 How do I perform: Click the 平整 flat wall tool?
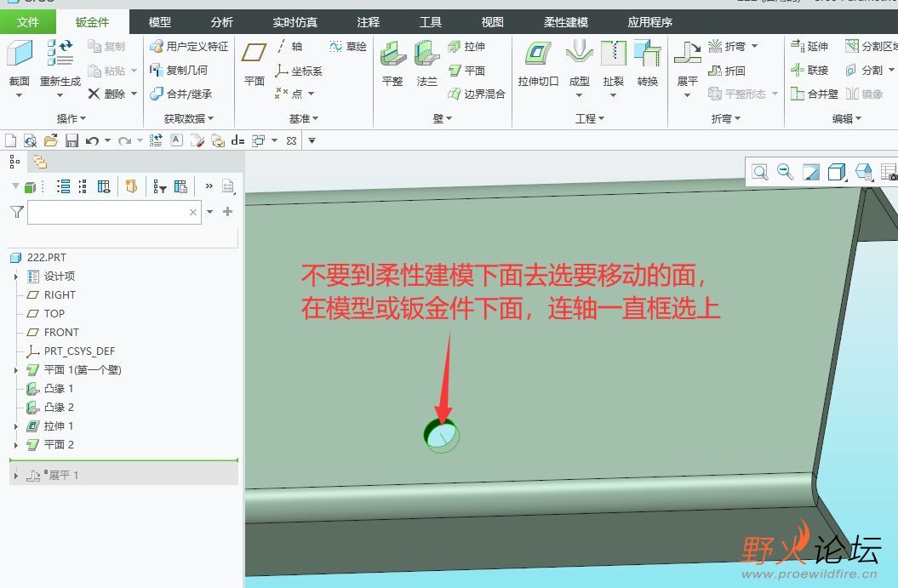pyautogui.click(x=393, y=54)
